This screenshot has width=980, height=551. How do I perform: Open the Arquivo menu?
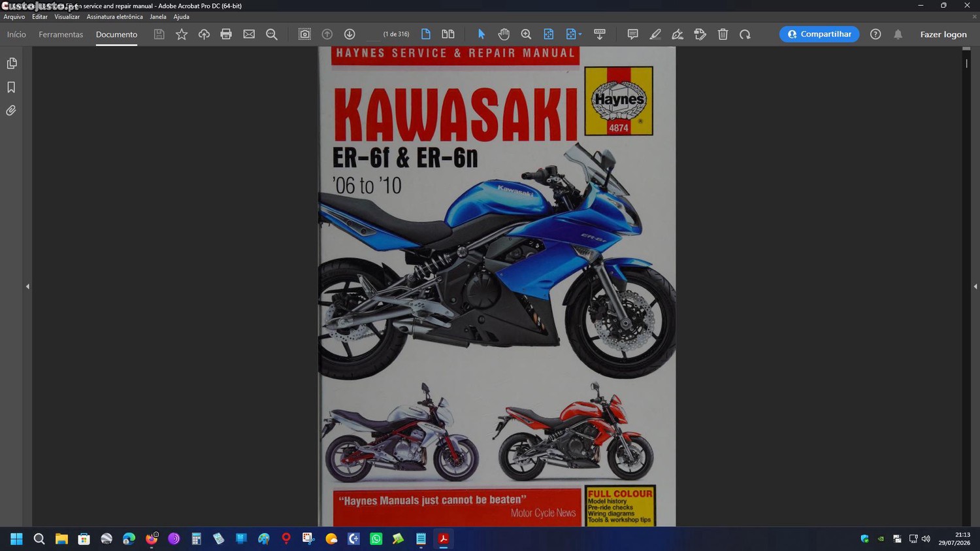click(14, 17)
